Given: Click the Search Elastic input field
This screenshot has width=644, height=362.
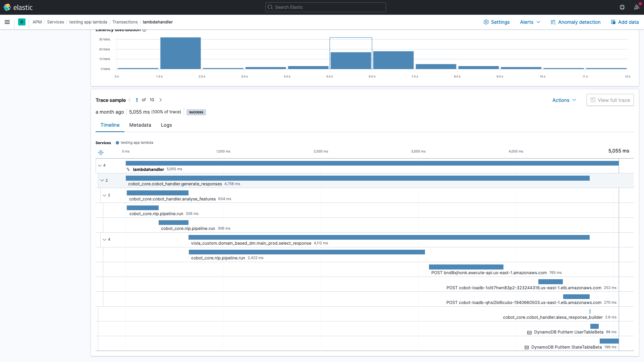Looking at the screenshot, I should pyautogui.click(x=325, y=7).
